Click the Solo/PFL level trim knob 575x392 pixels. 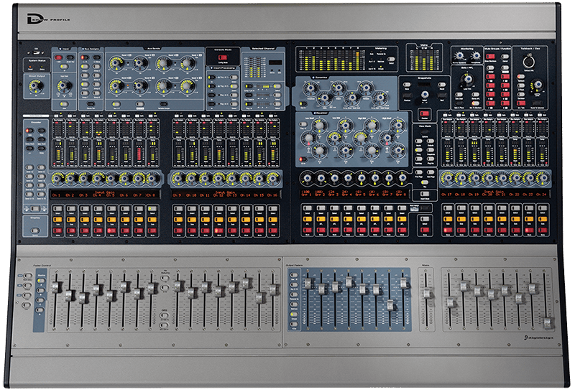point(468,79)
